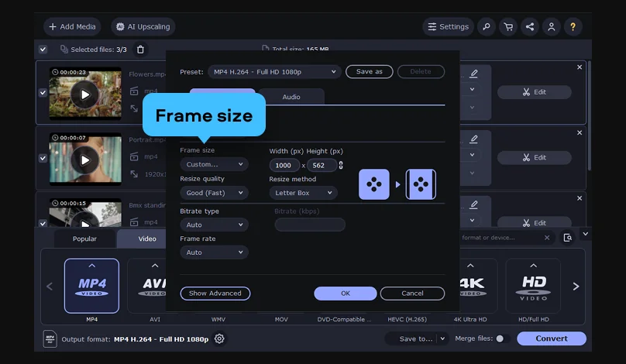Remove the Flowers file with its X
626x364 pixels.
(x=580, y=67)
